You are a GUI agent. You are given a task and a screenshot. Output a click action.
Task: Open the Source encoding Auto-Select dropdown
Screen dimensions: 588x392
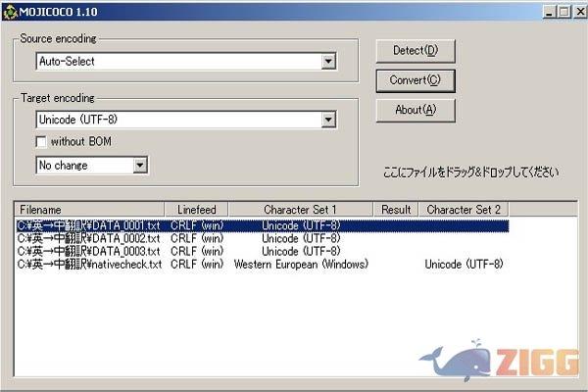pos(328,62)
